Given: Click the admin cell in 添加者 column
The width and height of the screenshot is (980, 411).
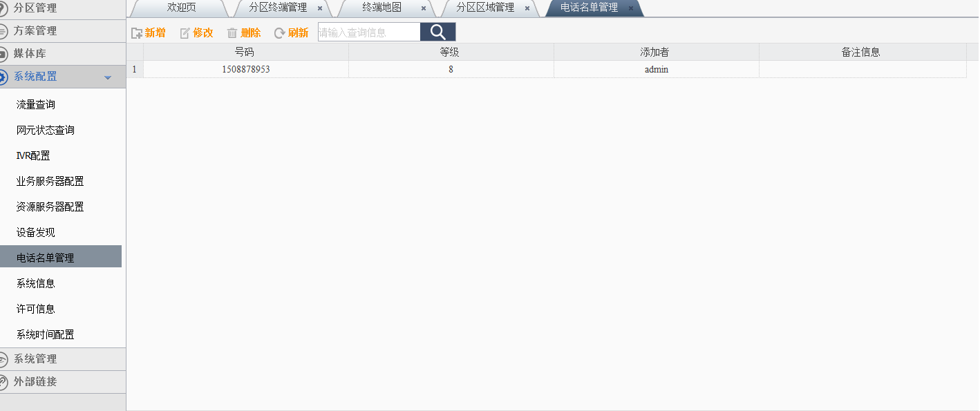Looking at the screenshot, I should pyautogui.click(x=656, y=69).
